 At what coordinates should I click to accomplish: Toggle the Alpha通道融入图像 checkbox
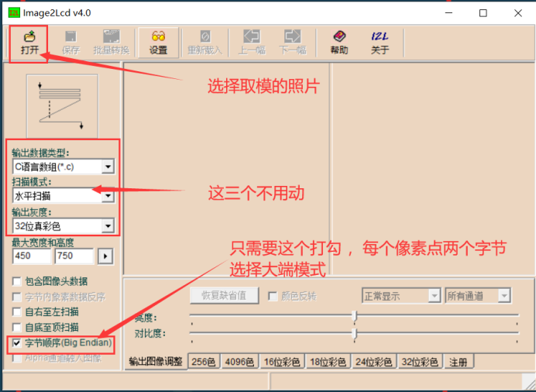point(16,358)
